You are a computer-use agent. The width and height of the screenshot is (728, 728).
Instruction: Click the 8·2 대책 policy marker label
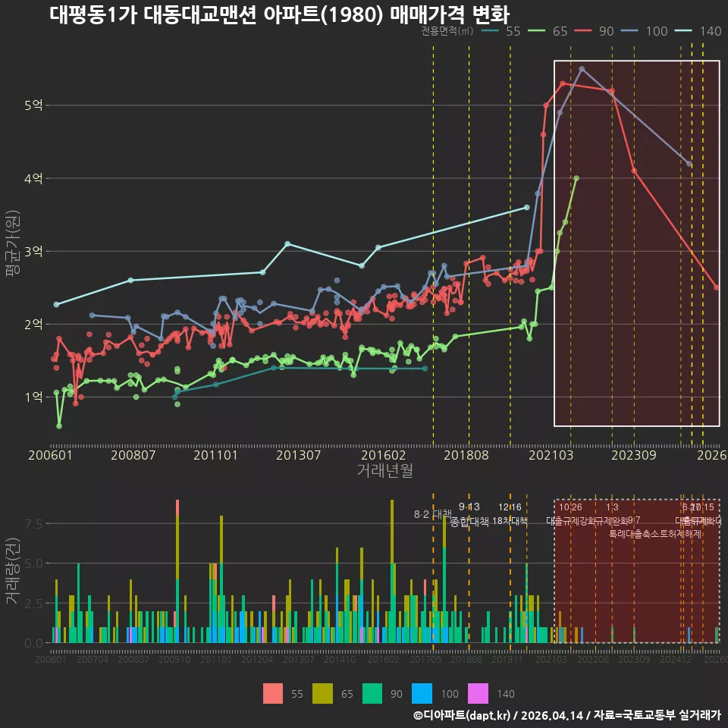point(433,514)
